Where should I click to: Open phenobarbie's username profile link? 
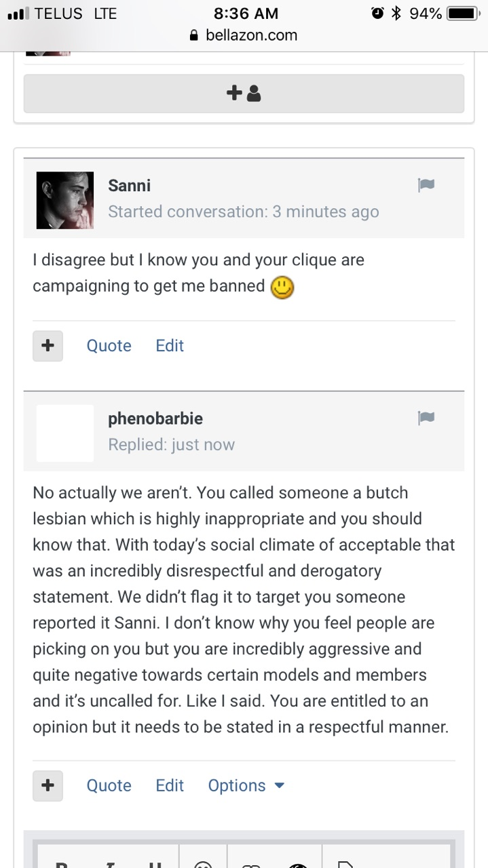click(x=155, y=418)
